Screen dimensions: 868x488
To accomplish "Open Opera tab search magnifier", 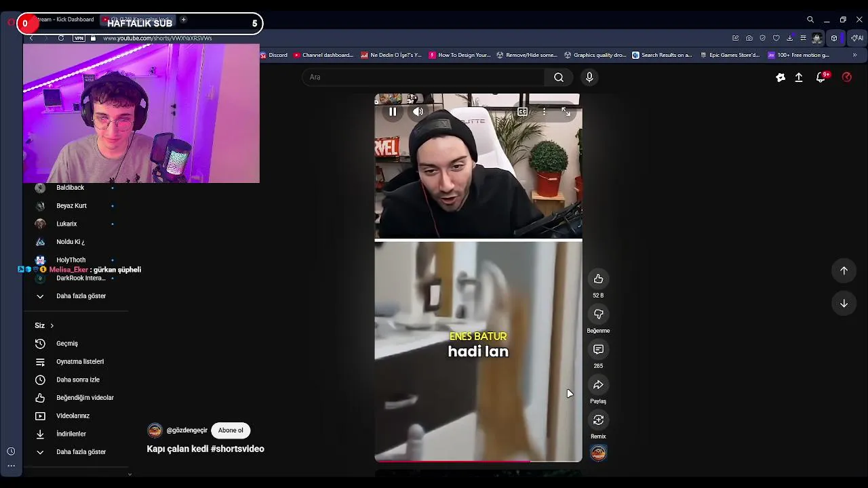I will point(810,20).
